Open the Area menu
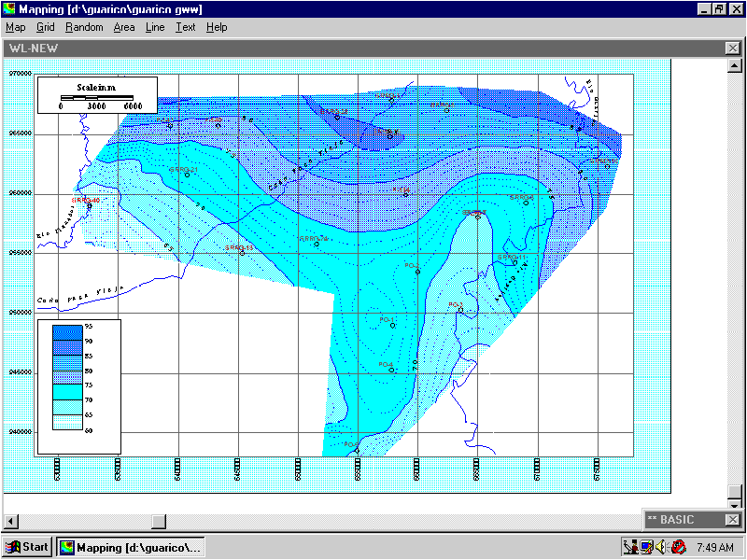This screenshot has width=747, height=560. (x=124, y=28)
